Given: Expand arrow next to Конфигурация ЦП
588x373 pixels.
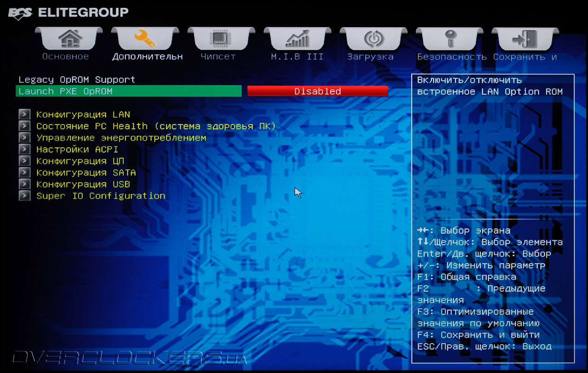Looking at the screenshot, I should 24,161.
